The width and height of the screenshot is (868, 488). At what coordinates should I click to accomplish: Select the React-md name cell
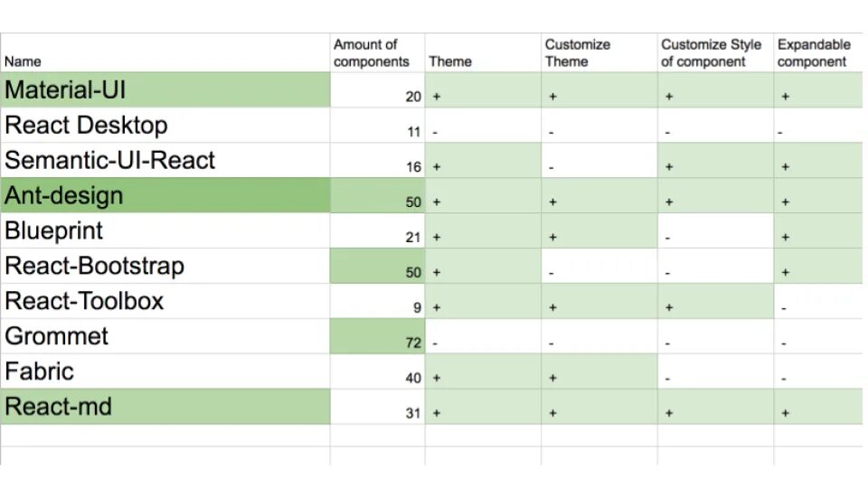pos(165,408)
